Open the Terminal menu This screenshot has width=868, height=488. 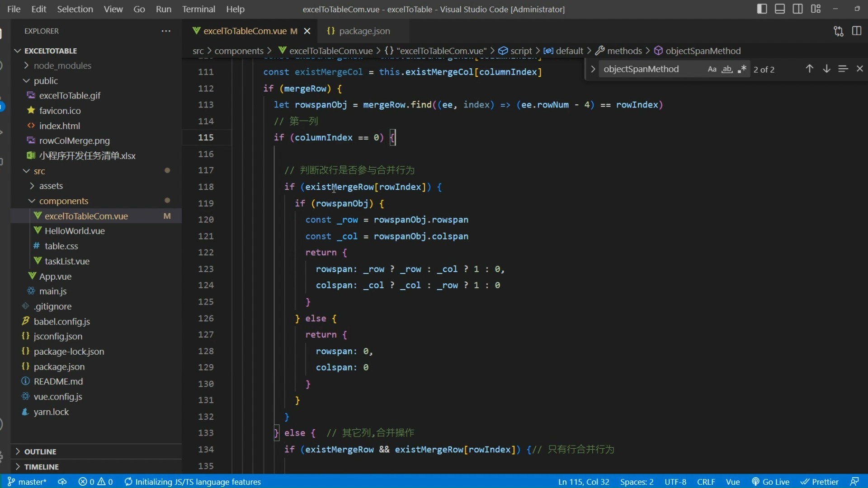pos(198,9)
